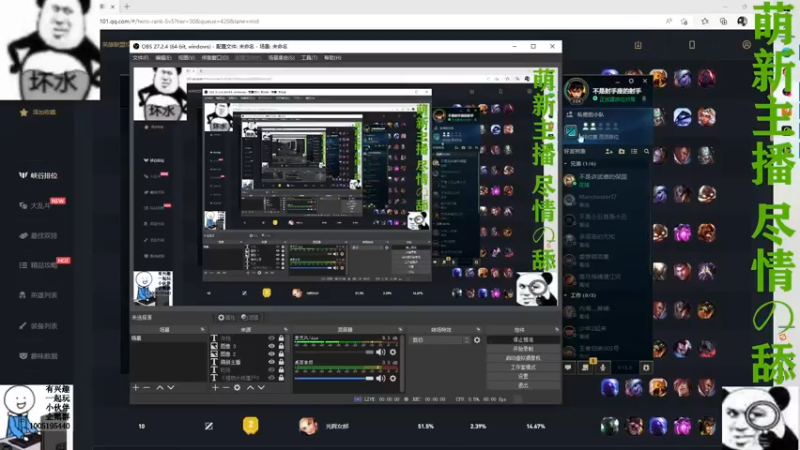Pop out the Sources dock panel
The width and height of the screenshot is (800, 450).
coord(285,330)
